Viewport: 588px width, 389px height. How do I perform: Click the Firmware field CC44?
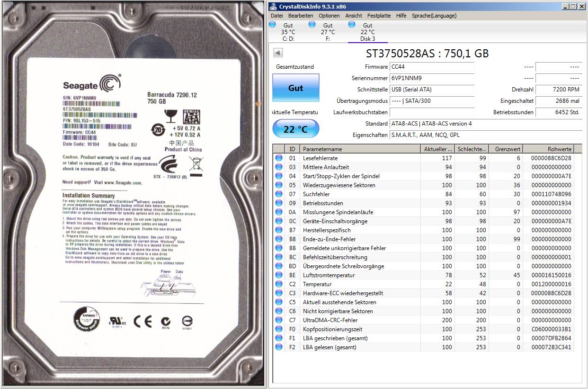coord(432,67)
